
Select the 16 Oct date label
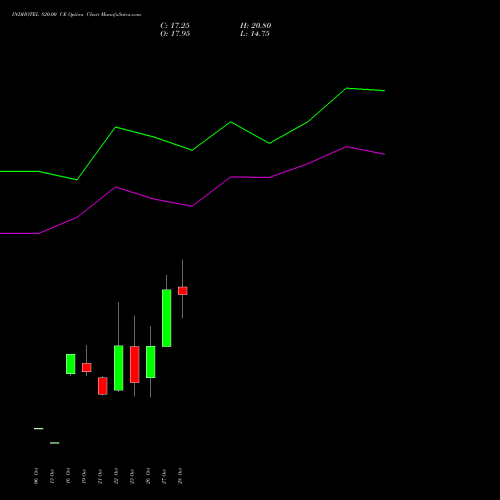point(68,476)
